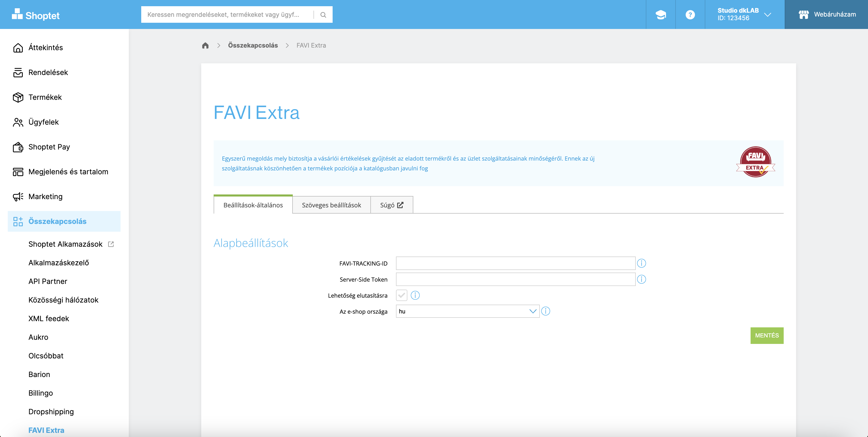The width and height of the screenshot is (868, 437).
Task: Open FAVI Extra submenu link
Action: coord(47,430)
